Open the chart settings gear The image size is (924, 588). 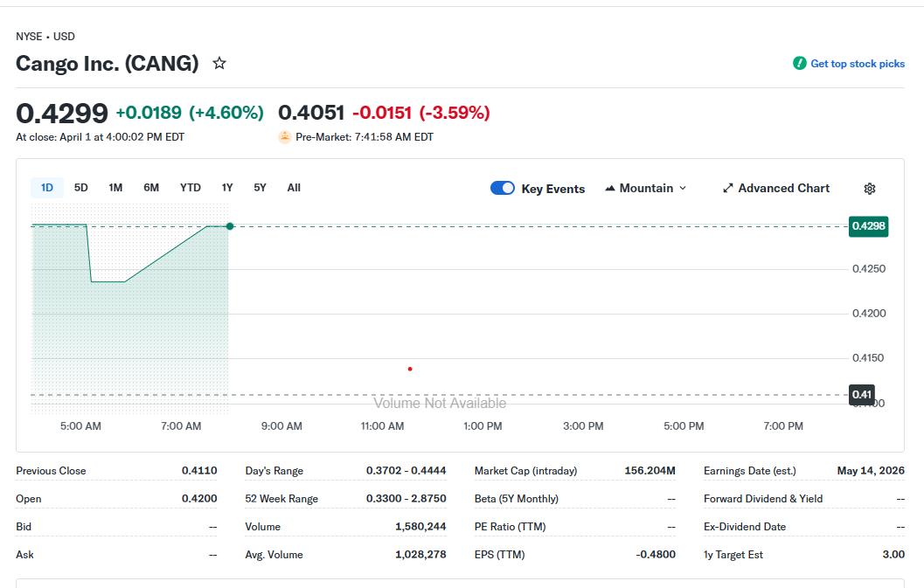point(869,188)
